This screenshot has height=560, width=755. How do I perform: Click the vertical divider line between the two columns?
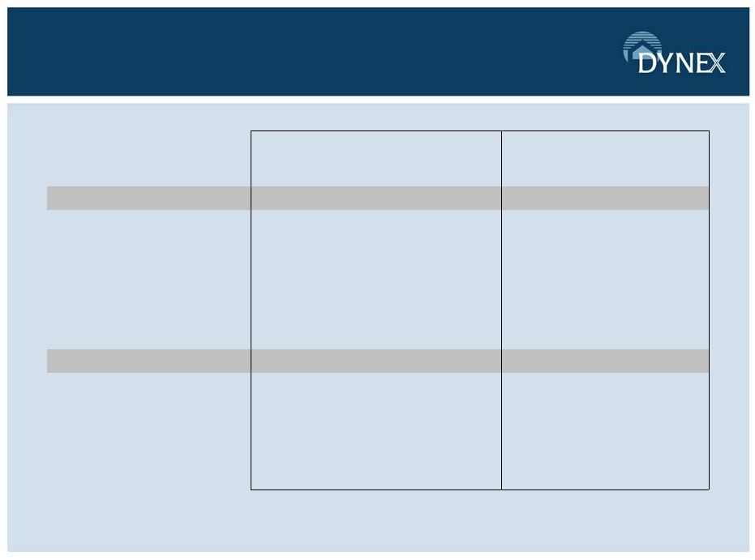point(502,310)
